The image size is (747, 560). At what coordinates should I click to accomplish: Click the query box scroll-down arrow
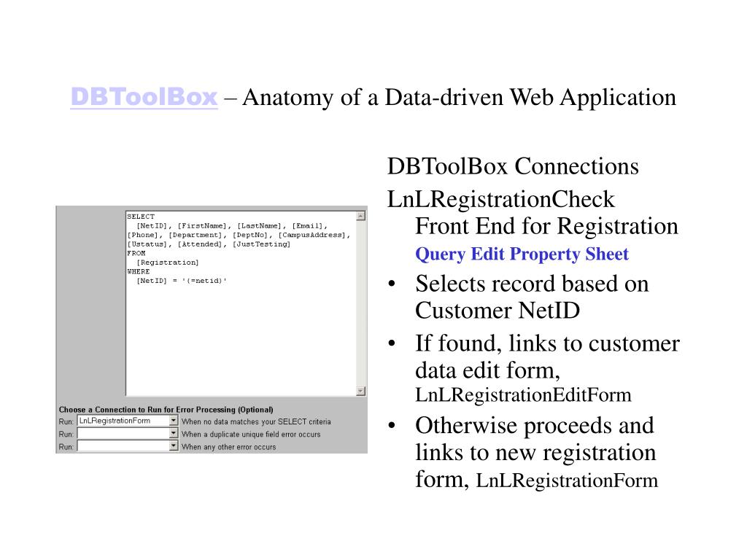click(x=361, y=391)
